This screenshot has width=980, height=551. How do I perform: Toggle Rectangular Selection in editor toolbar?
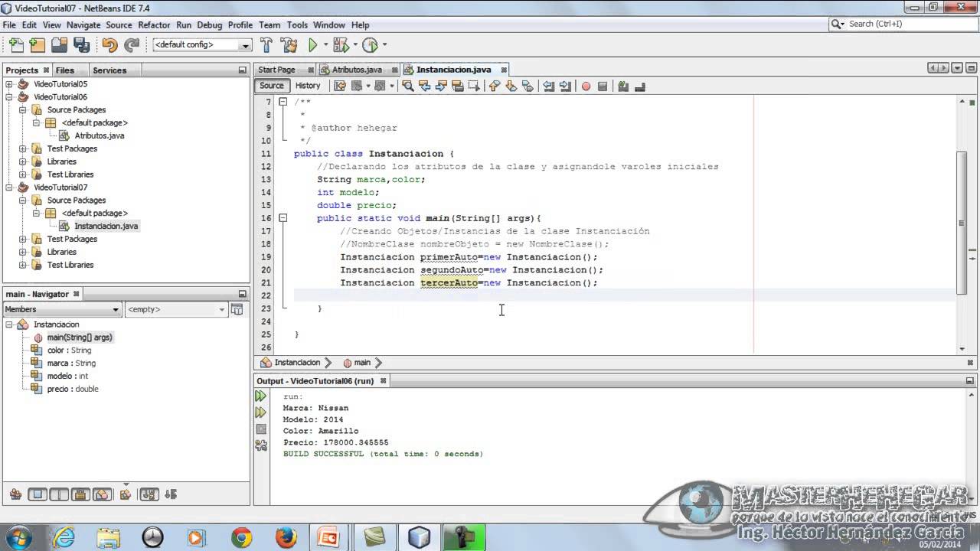(x=474, y=86)
